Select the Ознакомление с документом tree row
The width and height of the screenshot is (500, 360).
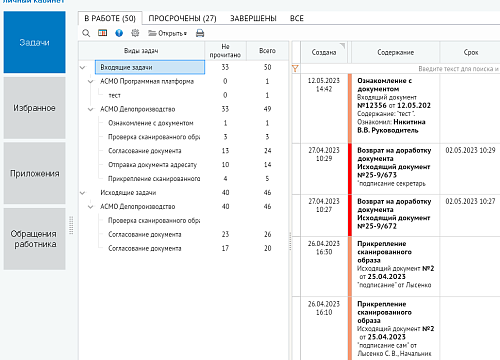tap(183, 123)
